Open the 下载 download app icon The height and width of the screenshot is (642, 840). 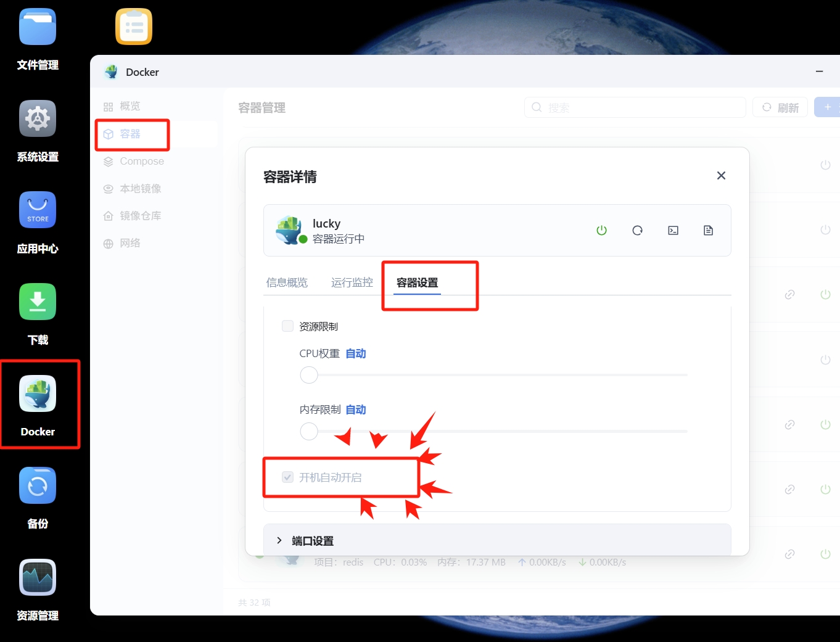tap(38, 302)
